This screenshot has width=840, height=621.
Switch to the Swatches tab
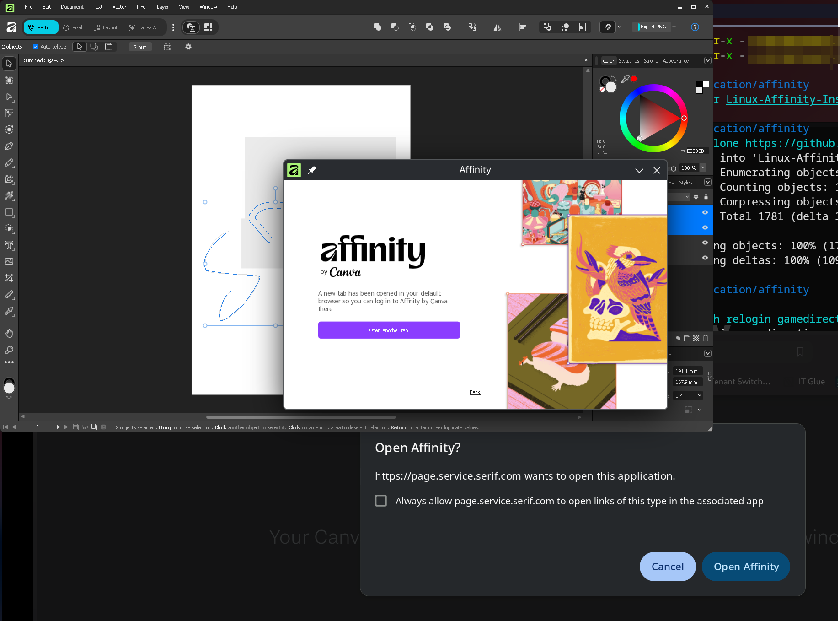629,61
